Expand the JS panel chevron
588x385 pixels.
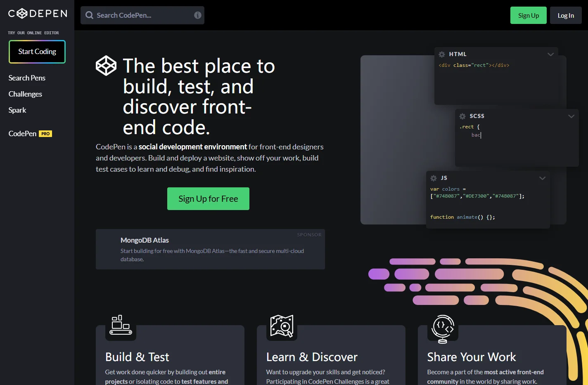pos(542,178)
